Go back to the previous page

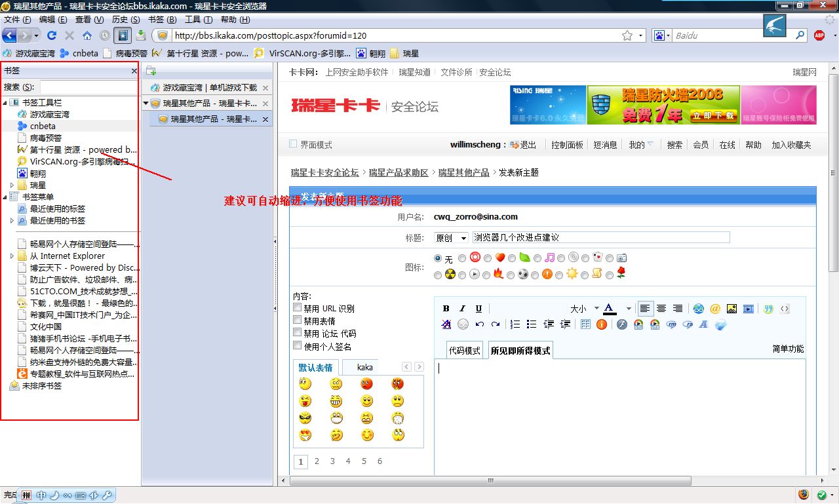point(9,35)
